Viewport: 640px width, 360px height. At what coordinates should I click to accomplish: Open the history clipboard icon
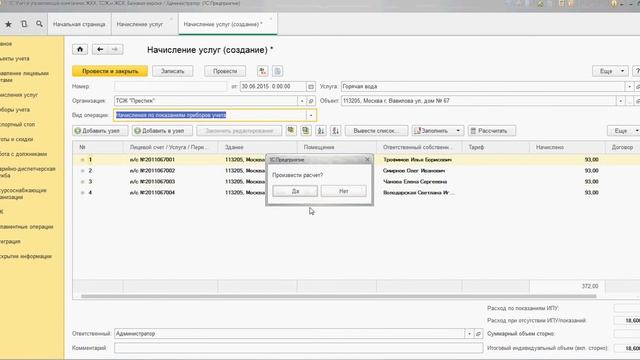pyautogui.click(x=24, y=24)
